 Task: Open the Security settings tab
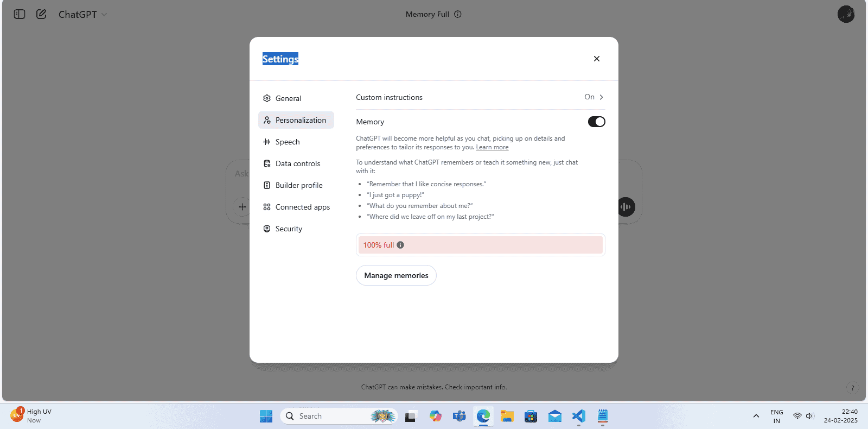point(296,229)
